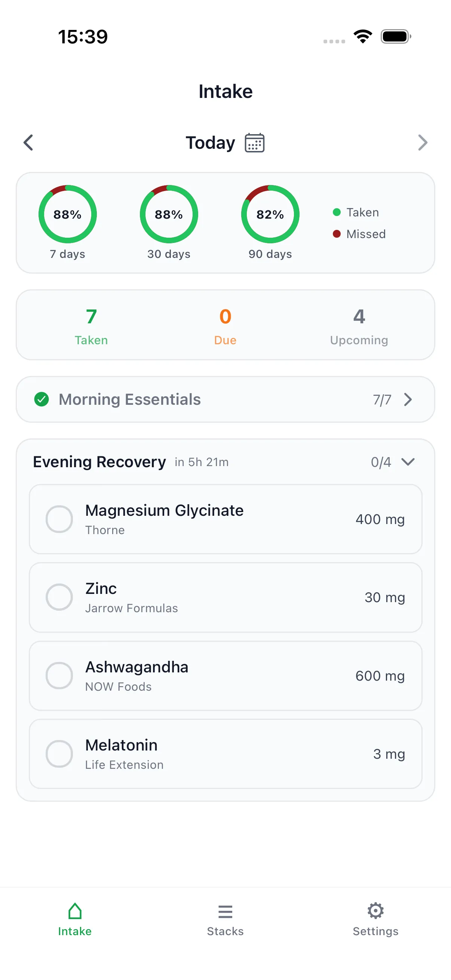
Task: Tick the Melatonin circle
Action: coord(59,754)
